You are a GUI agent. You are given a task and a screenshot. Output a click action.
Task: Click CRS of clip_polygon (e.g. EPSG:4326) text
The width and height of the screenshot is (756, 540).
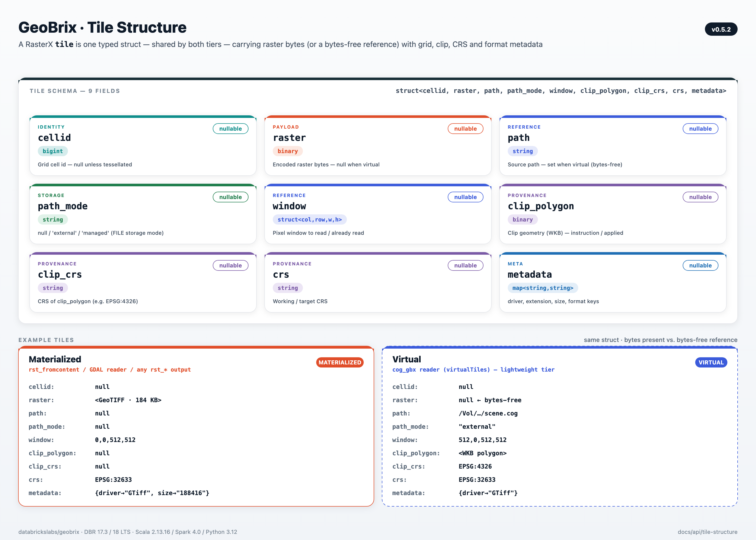tap(88, 301)
